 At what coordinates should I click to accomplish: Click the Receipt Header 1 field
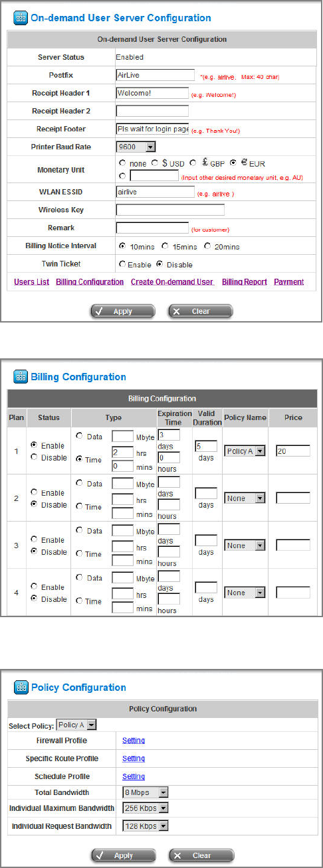tap(152, 93)
